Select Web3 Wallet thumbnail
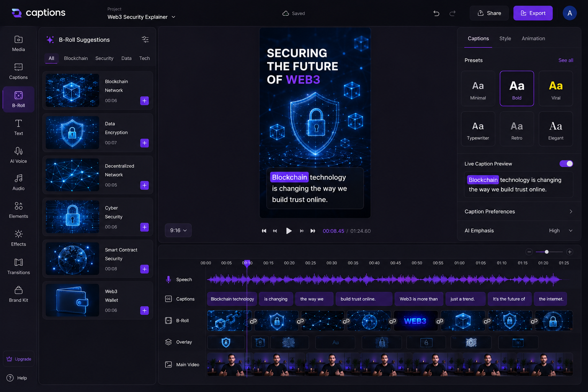 pos(72,300)
